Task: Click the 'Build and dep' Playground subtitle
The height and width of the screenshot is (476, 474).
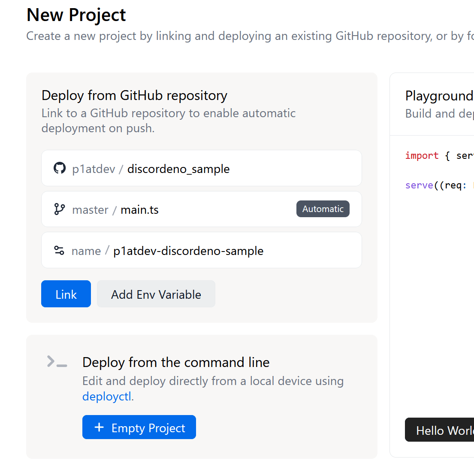Action: point(440,114)
